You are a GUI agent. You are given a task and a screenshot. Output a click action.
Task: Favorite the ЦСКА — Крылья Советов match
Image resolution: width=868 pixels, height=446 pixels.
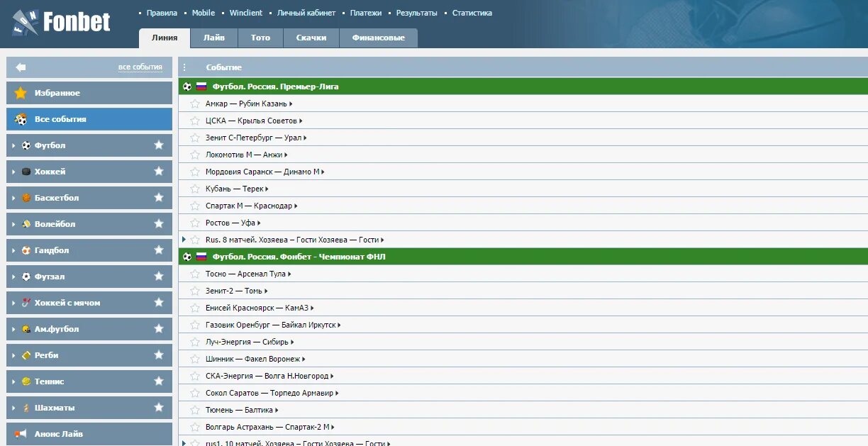pos(195,121)
